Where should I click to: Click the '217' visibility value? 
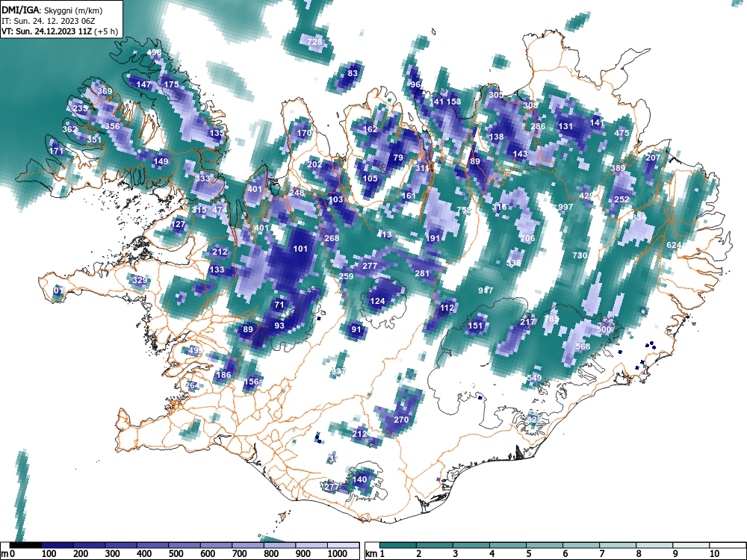527,322
